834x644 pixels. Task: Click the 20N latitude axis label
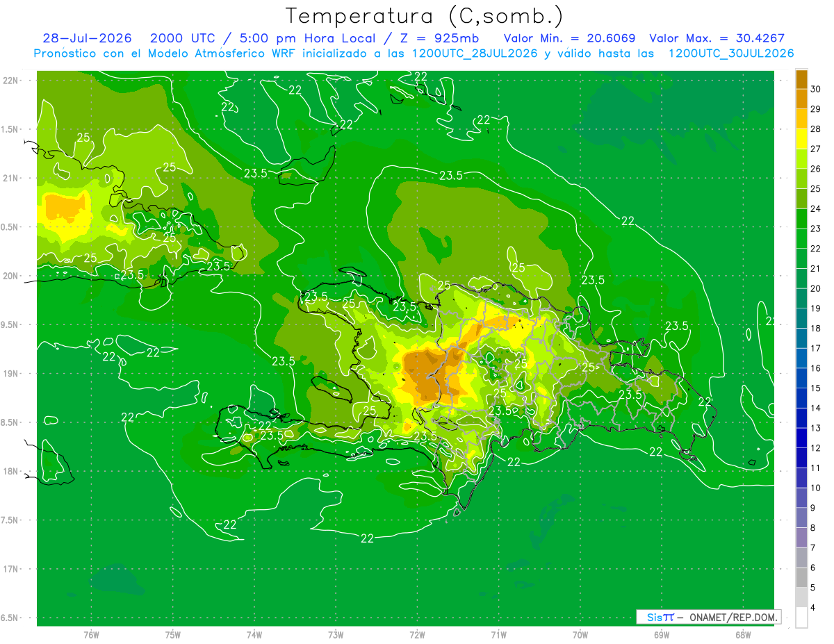pos(10,276)
